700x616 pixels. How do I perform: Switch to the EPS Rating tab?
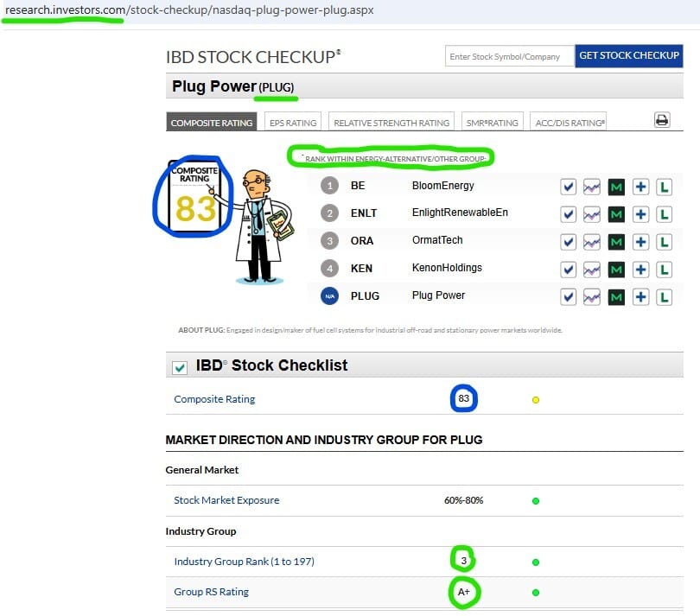point(293,122)
